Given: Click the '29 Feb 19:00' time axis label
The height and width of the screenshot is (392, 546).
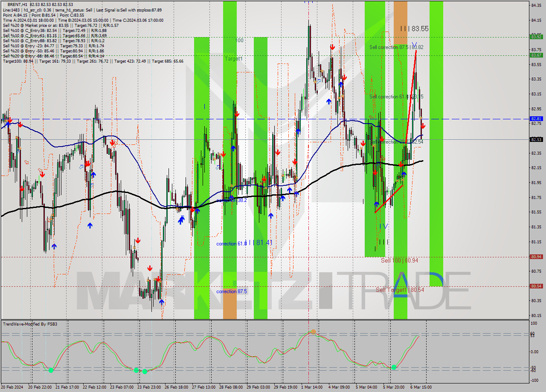Looking at the screenshot, I should [286, 387].
